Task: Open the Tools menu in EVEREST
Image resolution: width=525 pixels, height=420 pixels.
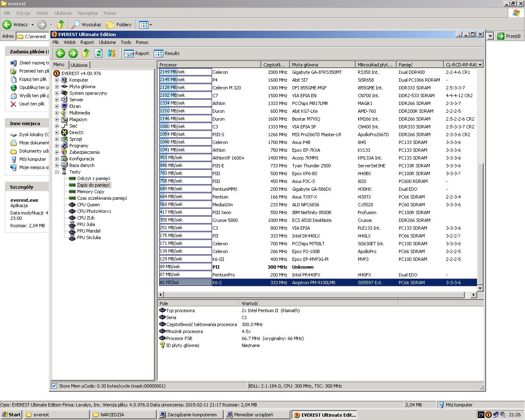Action: pyautogui.click(x=126, y=42)
